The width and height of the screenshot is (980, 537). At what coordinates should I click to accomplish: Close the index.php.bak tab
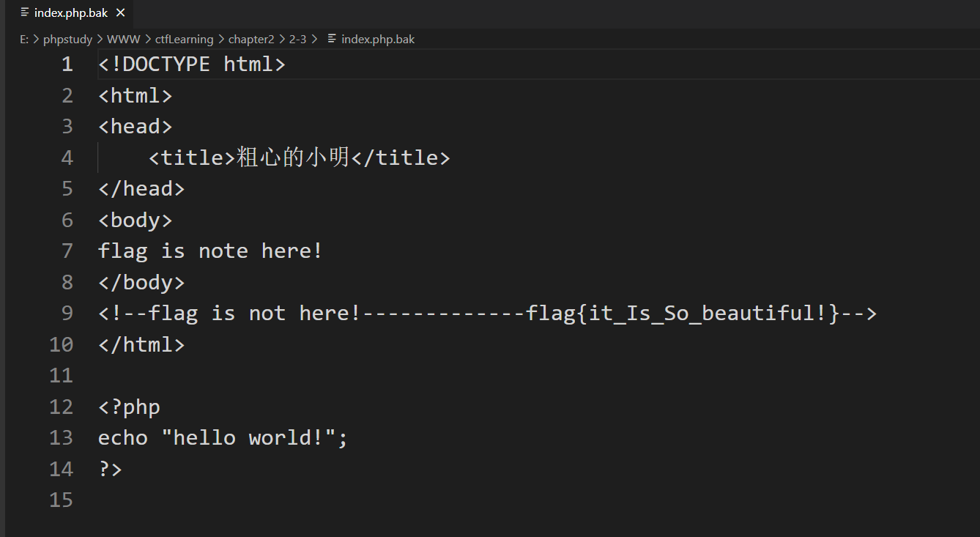tap(121, 13)
